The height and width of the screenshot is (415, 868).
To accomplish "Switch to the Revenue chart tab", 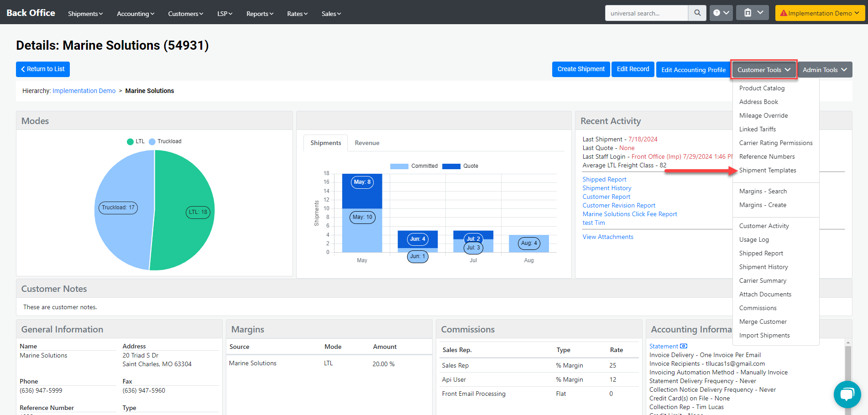I will click(367, 143).
